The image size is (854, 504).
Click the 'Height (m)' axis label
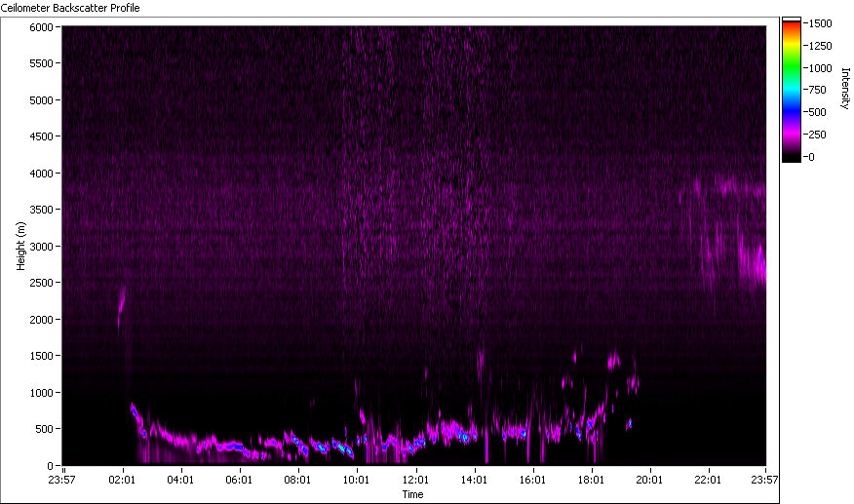tap(20, 246)
